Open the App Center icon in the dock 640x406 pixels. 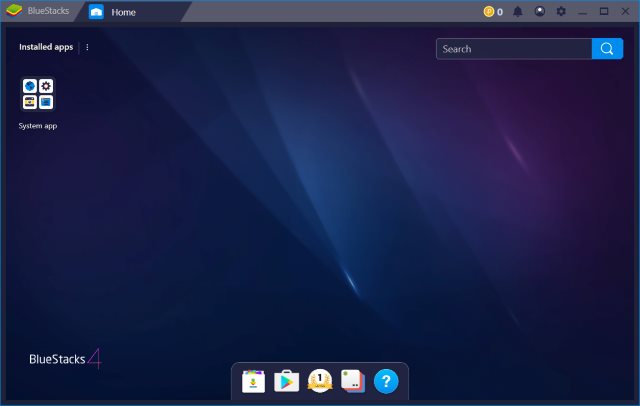253,381
